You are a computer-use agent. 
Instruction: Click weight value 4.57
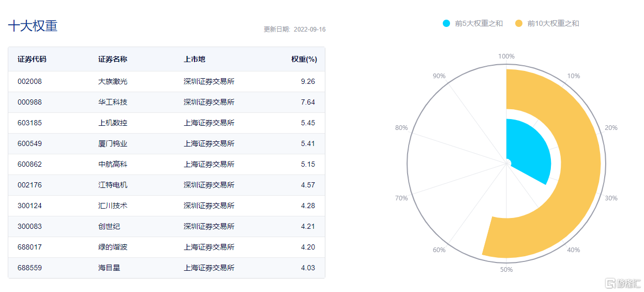point(308,185)
